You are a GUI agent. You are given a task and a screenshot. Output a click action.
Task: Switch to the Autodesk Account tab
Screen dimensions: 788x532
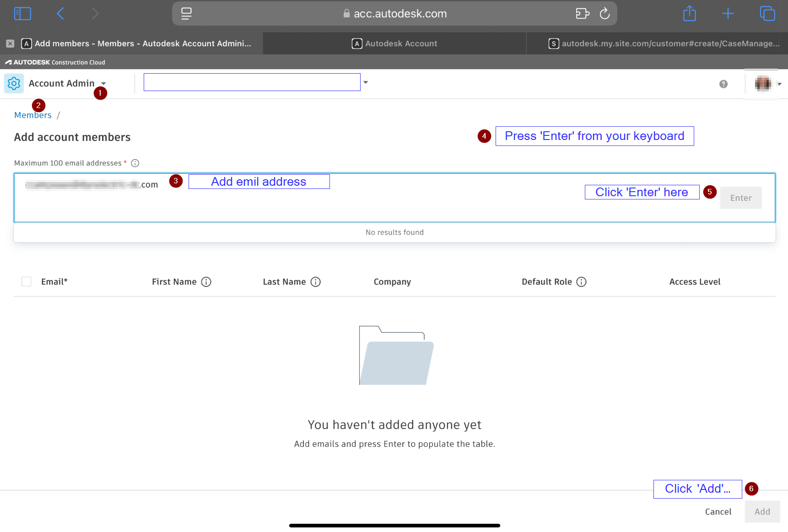394,43
